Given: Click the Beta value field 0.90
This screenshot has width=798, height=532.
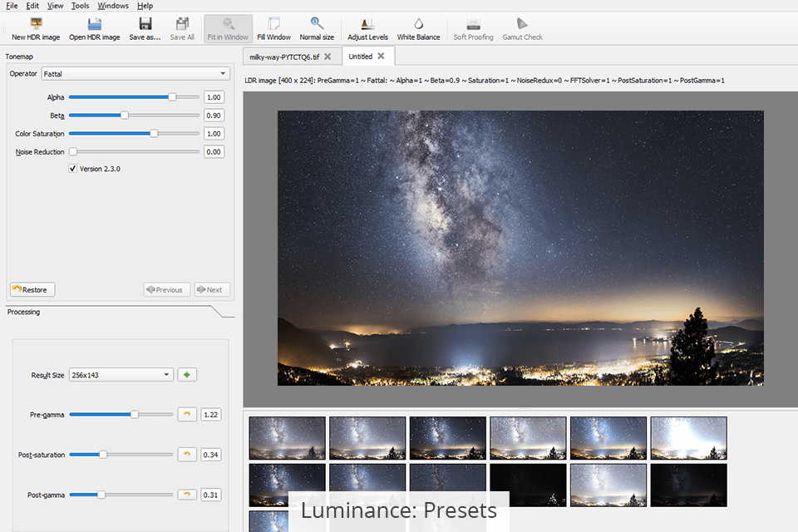Looking at the screenshot, I should [214, 116].
